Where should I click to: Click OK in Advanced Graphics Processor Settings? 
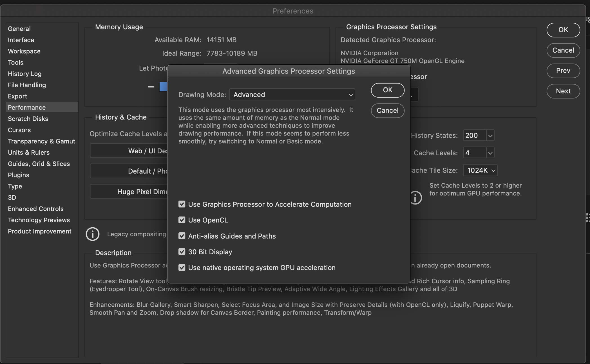click(388, 90)
